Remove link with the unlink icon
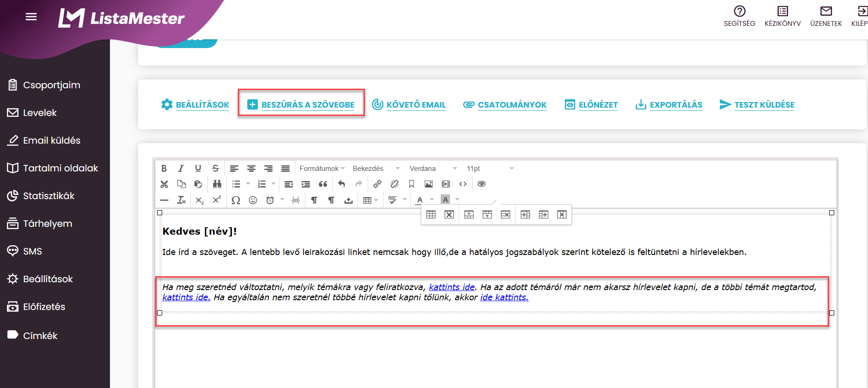The width and height of the screenshot is (868, 388). coord(395,184)
